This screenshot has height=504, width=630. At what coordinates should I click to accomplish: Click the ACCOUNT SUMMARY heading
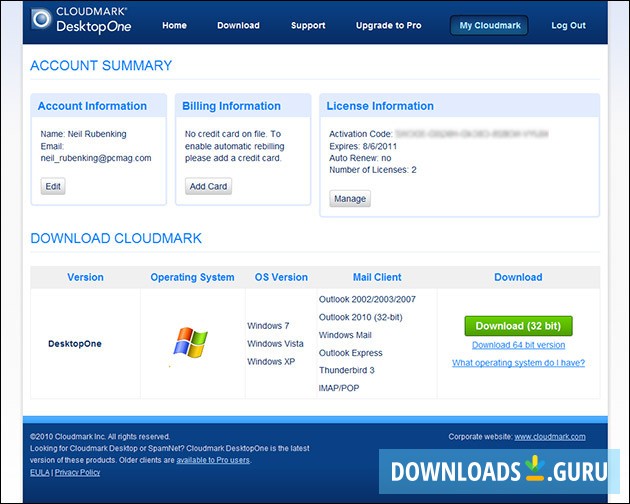[x=101, y=66]
